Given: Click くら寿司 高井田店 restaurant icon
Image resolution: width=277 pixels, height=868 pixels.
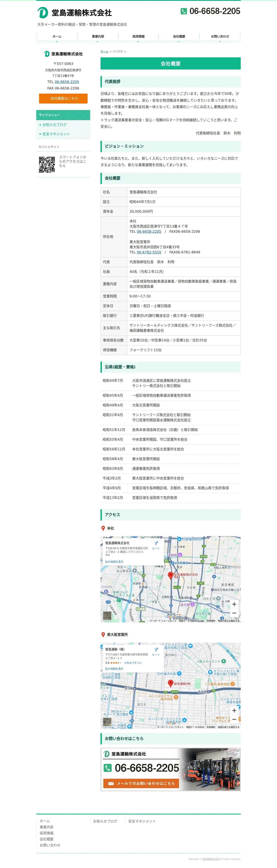Looking at the screenshot, I should [233, 684].
